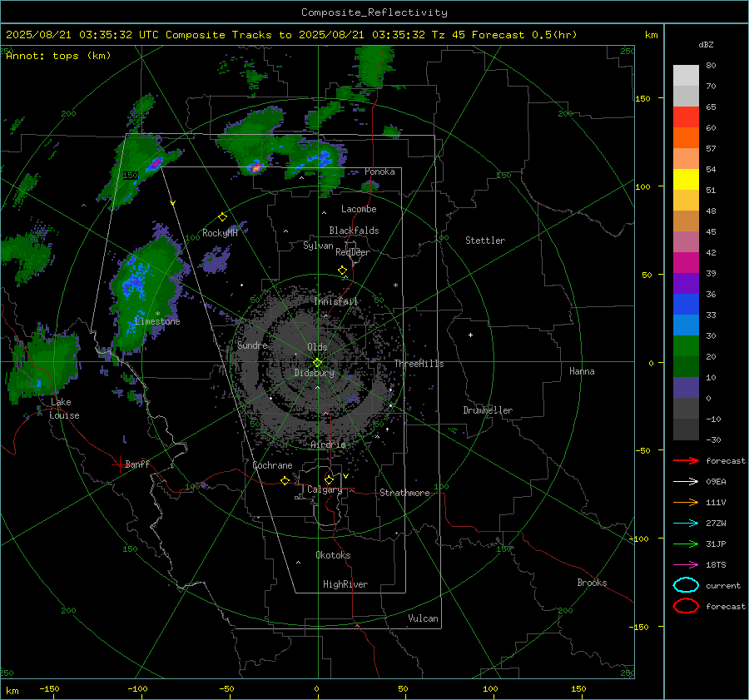Click the Stettler town label
This screenshot has width=749, height=700.
tap(485, 241)
